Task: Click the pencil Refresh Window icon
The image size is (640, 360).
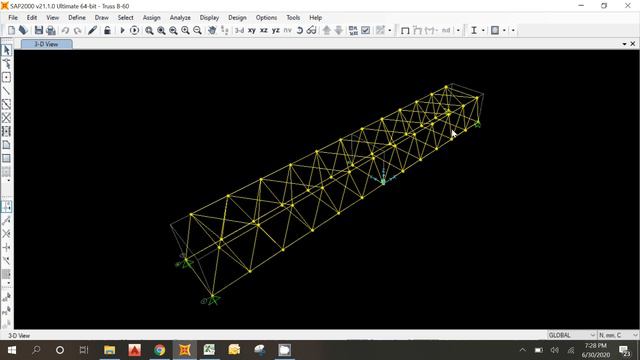Action: (x=92, y=30)
